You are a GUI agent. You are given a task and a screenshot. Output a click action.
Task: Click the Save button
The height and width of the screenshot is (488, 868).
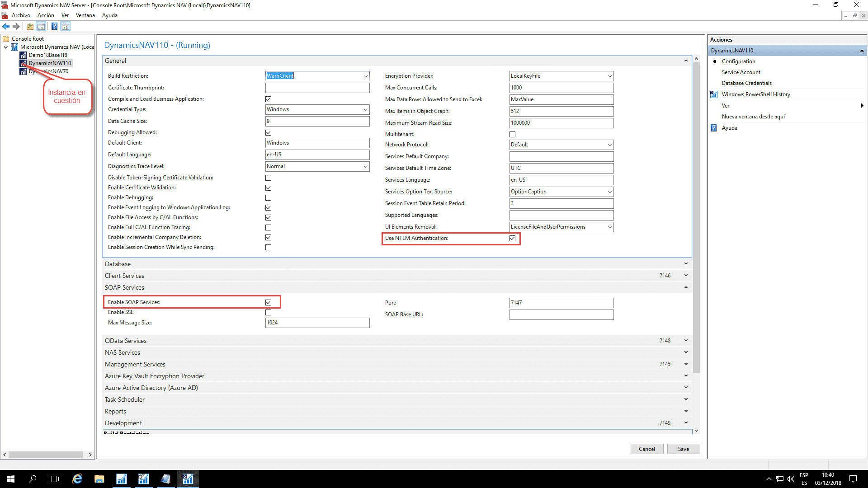point(684,449)
